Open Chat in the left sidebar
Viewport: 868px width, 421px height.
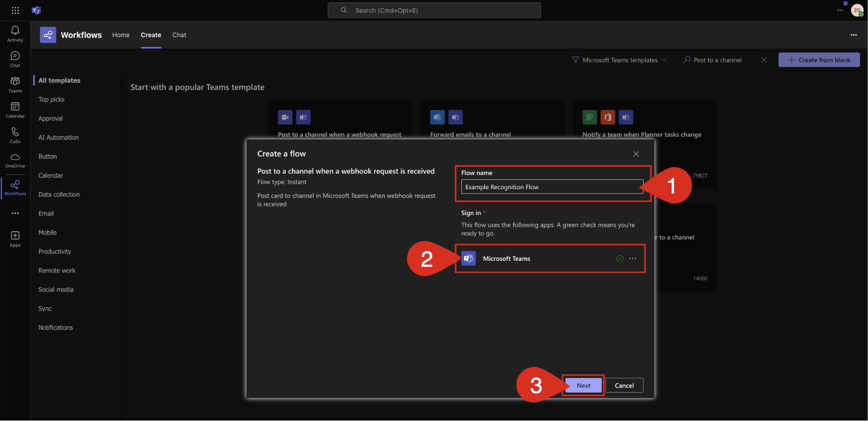pos(15,59)
